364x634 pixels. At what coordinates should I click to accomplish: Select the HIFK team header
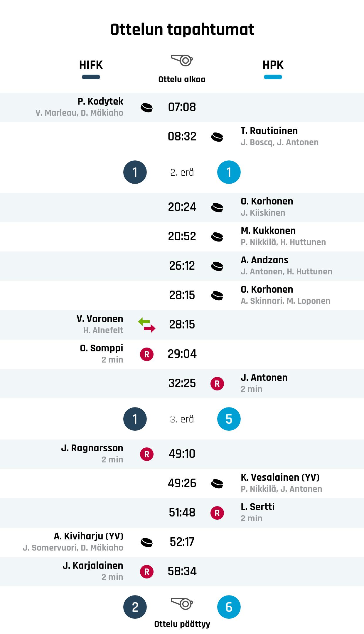tap(91, 65)
